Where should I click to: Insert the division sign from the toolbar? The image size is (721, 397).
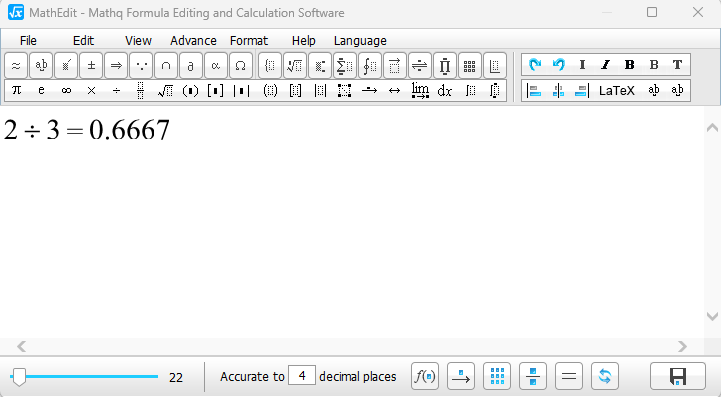click(x=116, y=91)
